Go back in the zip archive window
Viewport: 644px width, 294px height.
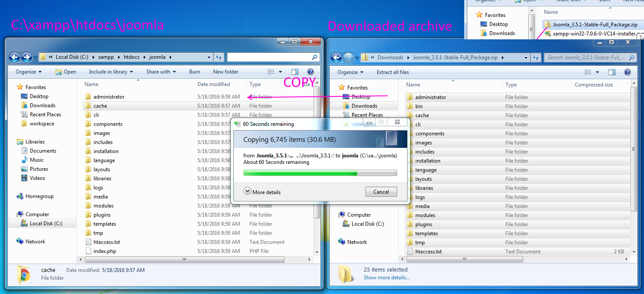point(336,58)
